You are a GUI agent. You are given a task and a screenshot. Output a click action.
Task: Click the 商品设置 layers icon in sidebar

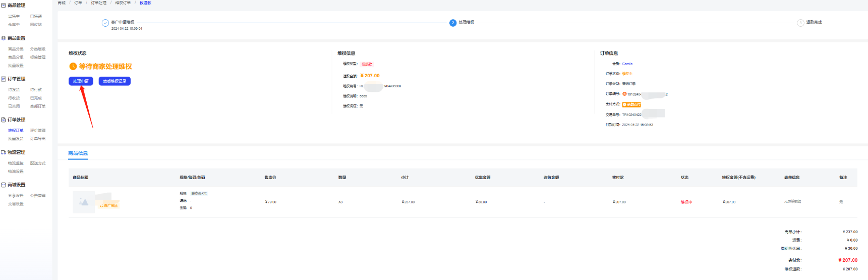pos(4,38)
